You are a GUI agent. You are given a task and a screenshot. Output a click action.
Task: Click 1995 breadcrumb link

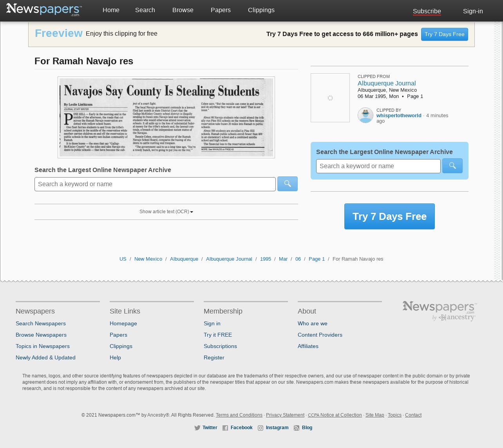click(266, 259)
